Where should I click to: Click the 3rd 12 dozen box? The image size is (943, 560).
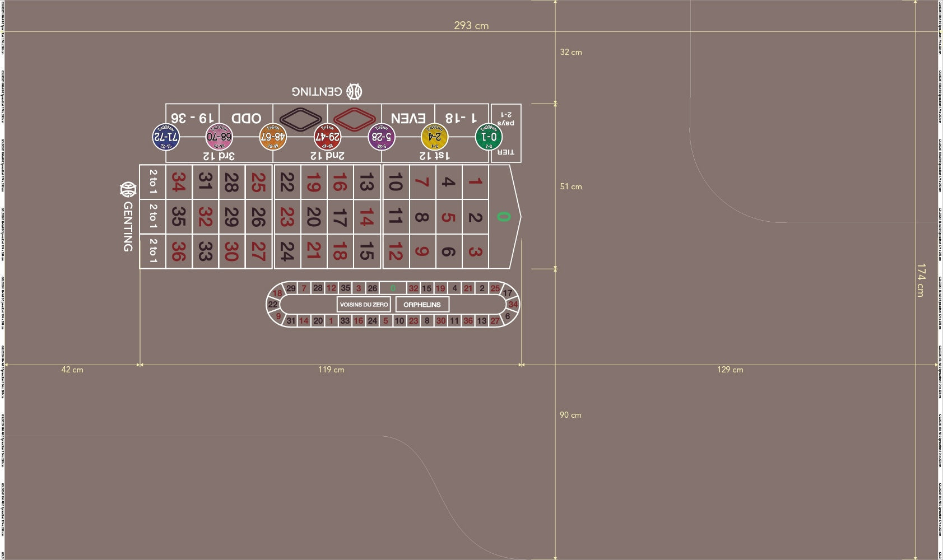219,155
